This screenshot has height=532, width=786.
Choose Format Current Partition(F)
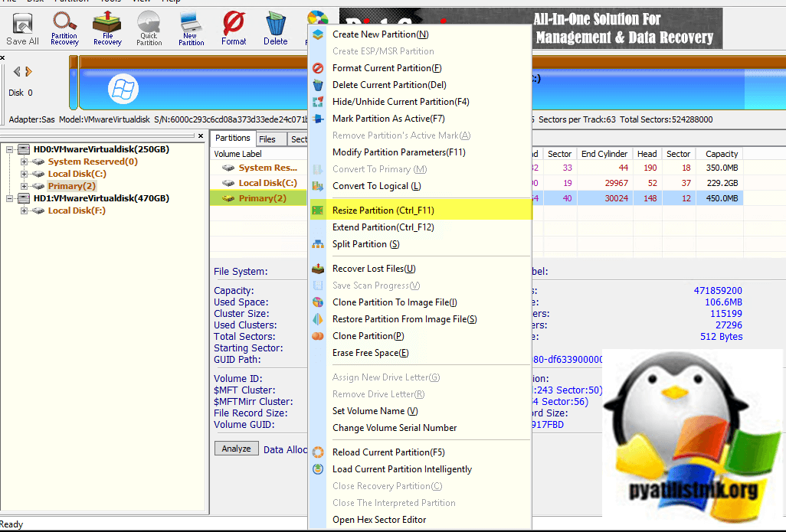(x=420, y=68)
